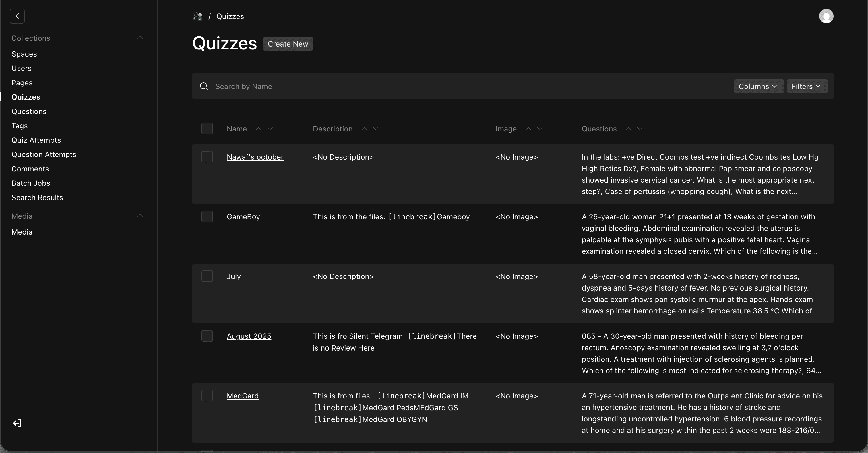Select the GameBoy quiz checkbox
868x453 pixels.
point(207,216)
